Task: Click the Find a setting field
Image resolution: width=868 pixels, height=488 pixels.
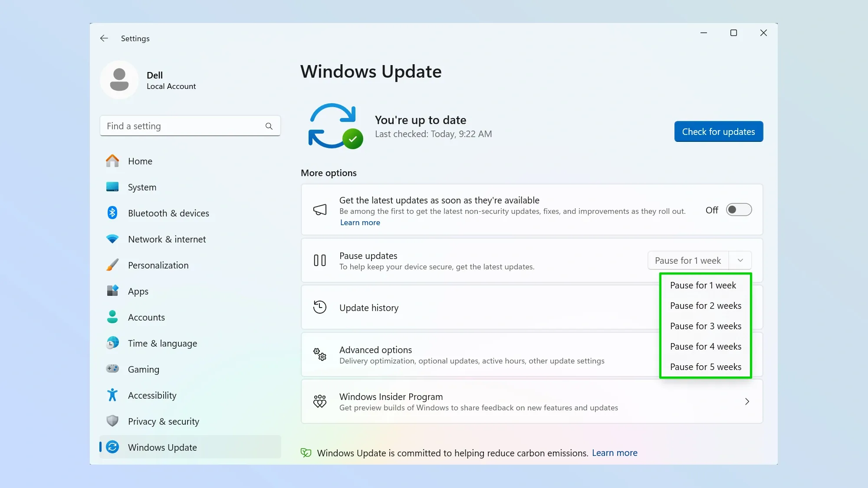Action: click(x=182, y=126)
